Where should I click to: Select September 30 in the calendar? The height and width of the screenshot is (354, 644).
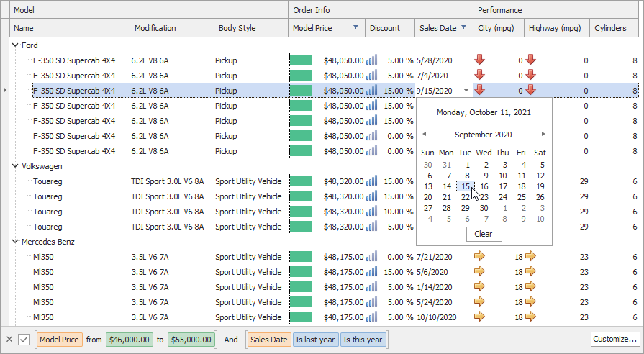(484, 208)
